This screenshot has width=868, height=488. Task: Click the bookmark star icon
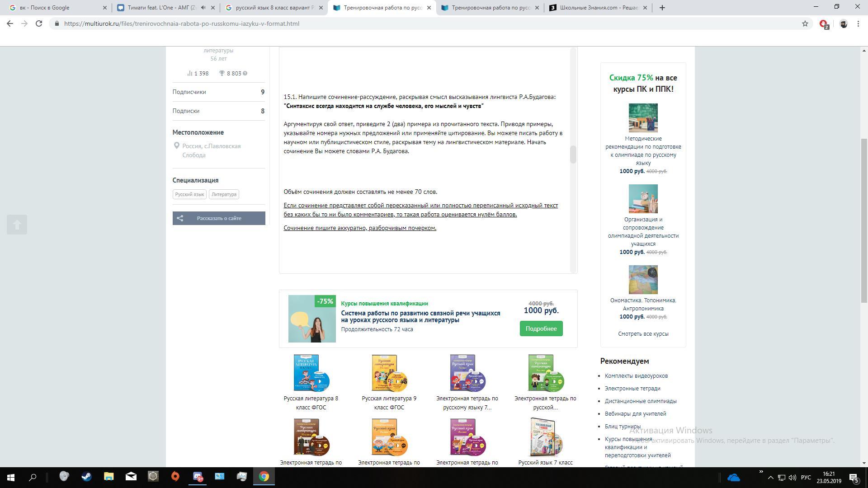tap(805, 23)
